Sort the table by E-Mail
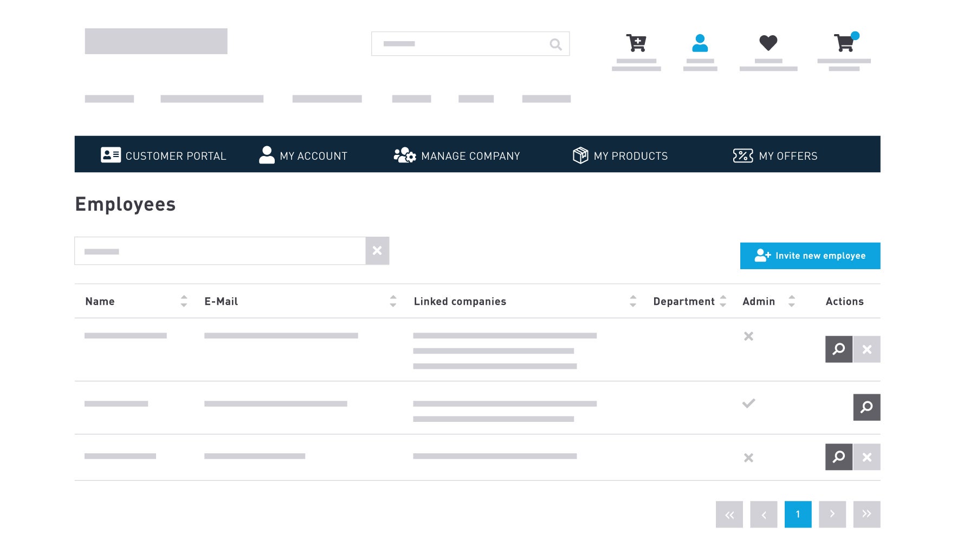 pyautogui.click(x=393, y=301)
